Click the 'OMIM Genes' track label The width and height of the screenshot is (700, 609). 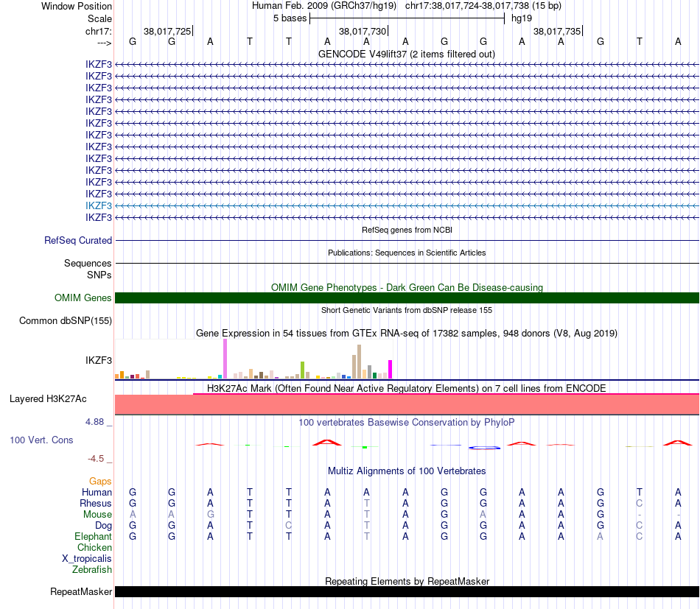83,298
